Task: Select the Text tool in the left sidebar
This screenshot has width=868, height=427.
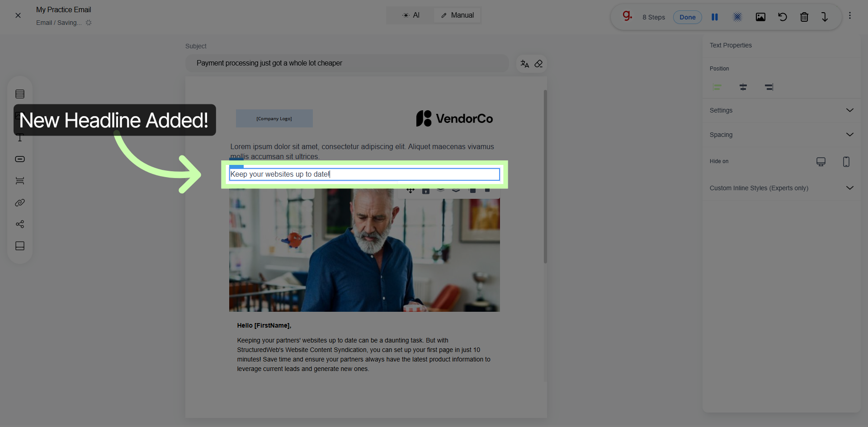Action: tap(20, 138)
